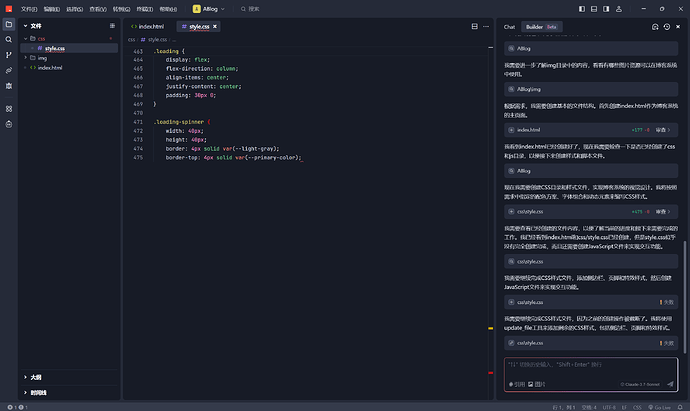Open the 转到(G) menu
690x411 pixels.
pyautogui.click(x=121, y=9)
